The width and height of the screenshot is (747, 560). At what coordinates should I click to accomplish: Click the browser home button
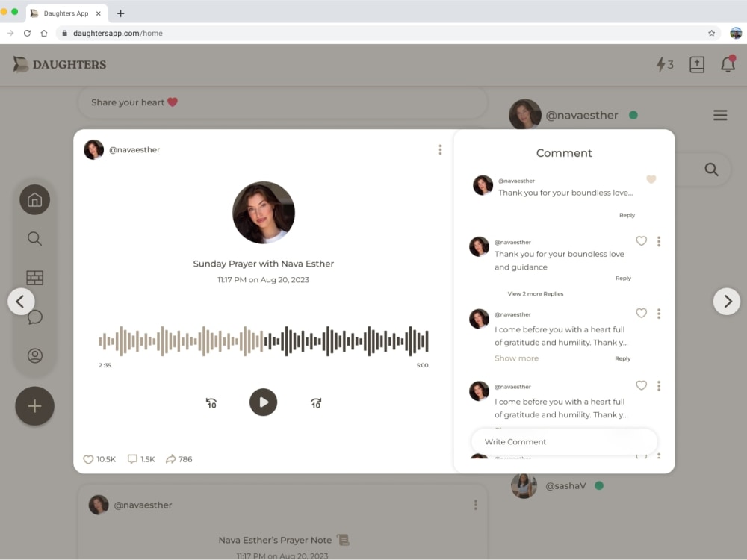tap(44, 33)
